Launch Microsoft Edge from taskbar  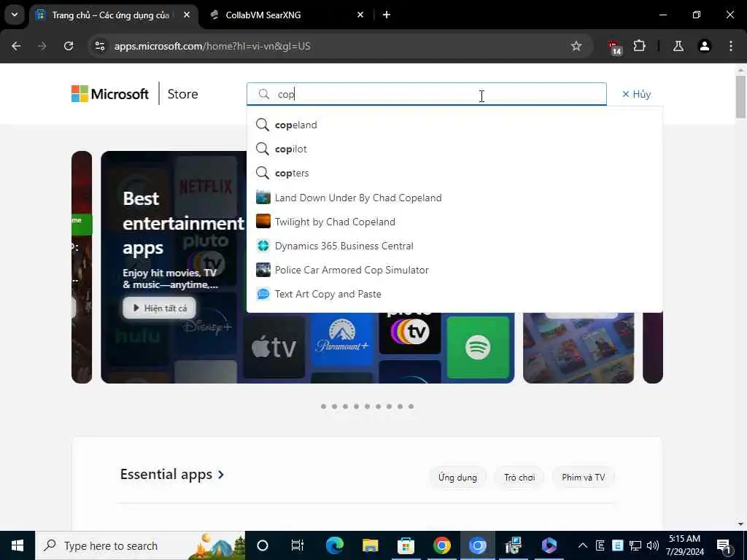point(334,545)
